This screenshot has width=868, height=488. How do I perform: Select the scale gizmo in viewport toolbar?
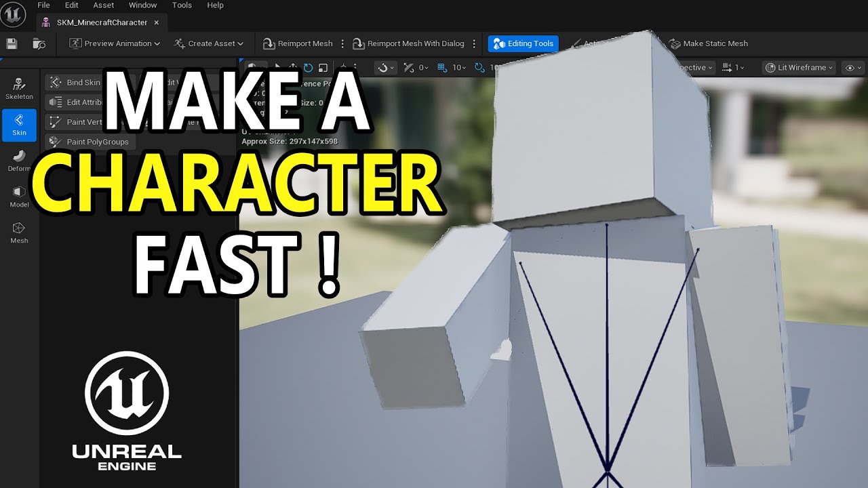coord(323,68)
